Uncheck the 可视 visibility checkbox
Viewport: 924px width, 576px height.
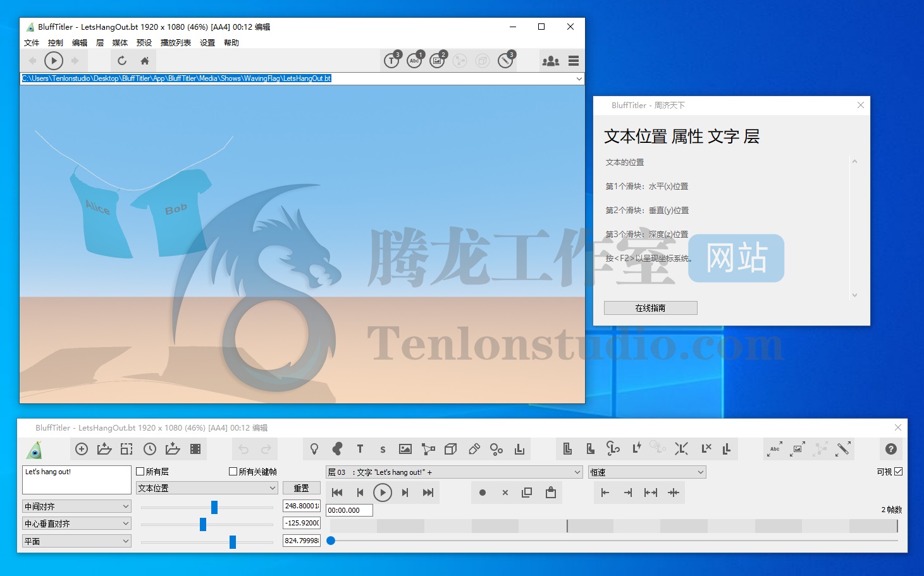[898, 472]
